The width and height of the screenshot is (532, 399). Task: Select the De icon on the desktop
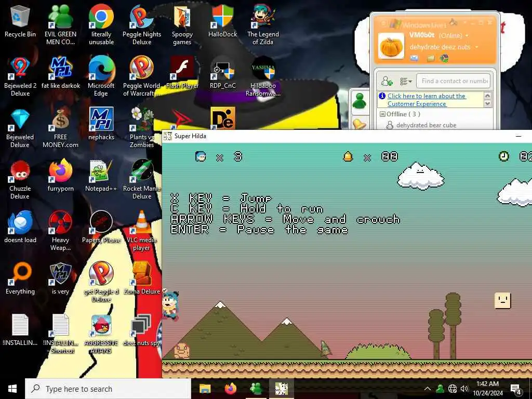tap(222, 118)
